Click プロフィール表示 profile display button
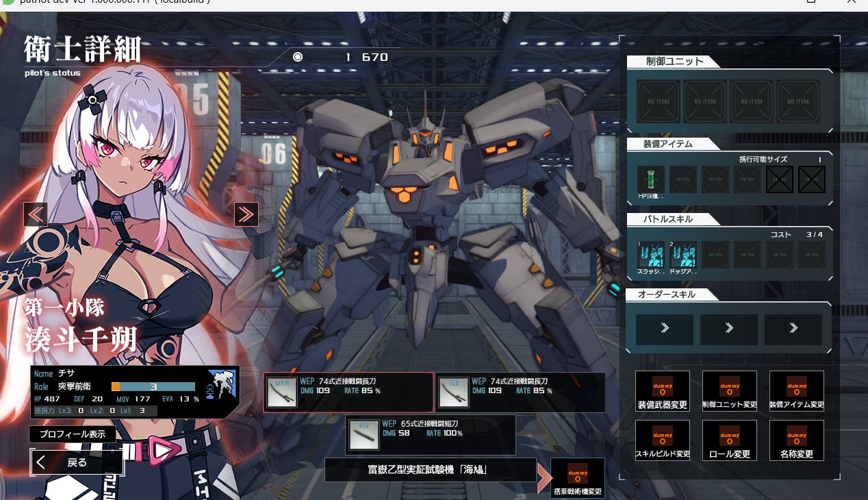868x500 pixels. (x=72, y=434)
